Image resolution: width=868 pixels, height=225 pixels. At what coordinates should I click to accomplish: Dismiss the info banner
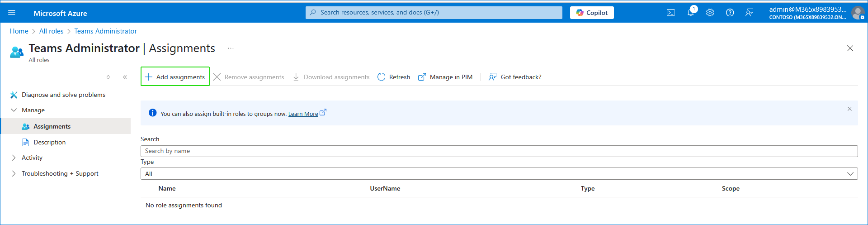pos(849,109)
